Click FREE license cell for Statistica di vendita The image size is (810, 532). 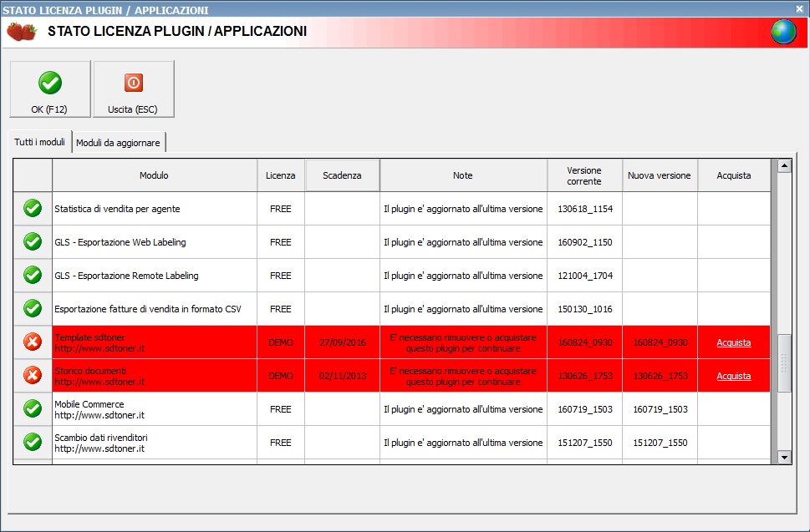click(x=281, y=209)
